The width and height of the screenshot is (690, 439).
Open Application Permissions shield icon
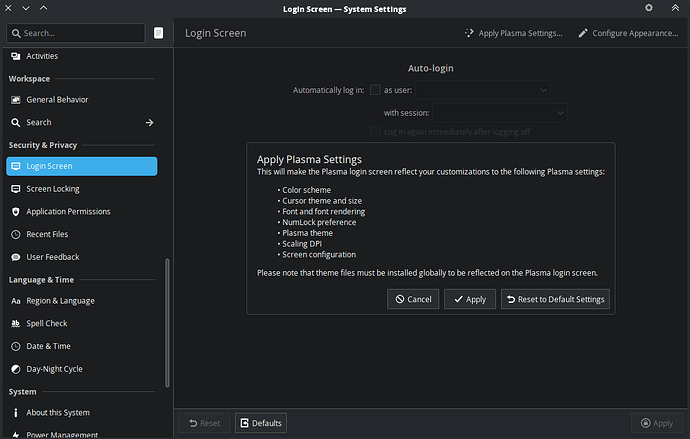pos(15,212)
